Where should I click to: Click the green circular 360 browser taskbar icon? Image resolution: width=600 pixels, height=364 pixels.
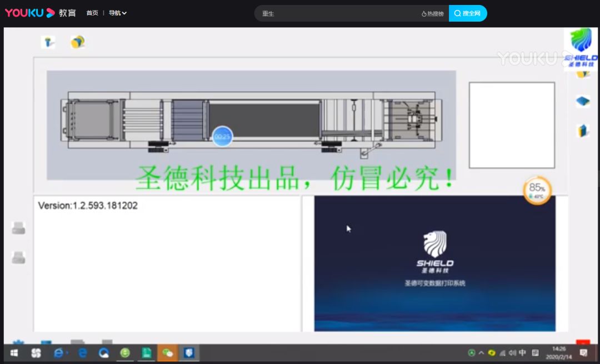click(125, 353)
